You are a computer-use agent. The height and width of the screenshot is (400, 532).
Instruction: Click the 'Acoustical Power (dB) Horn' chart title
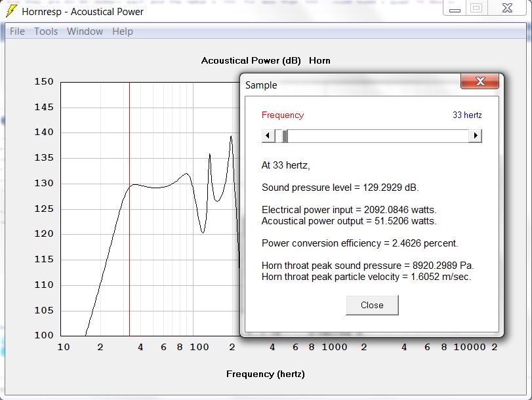[266, 60]
